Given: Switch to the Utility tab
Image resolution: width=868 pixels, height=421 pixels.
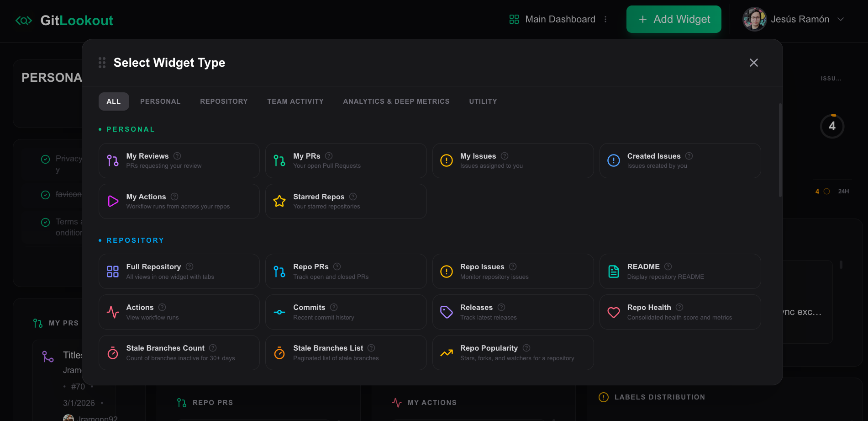Looking at the screenshot, I should (483, 101).
